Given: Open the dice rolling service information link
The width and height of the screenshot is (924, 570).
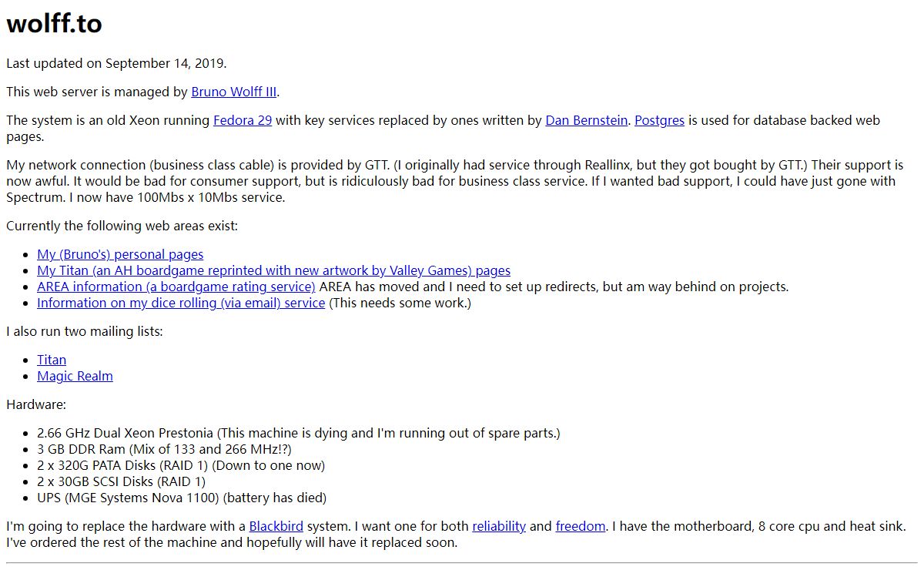Looking at the screenshot, I should pyautogui.click(x=181, y=303).
